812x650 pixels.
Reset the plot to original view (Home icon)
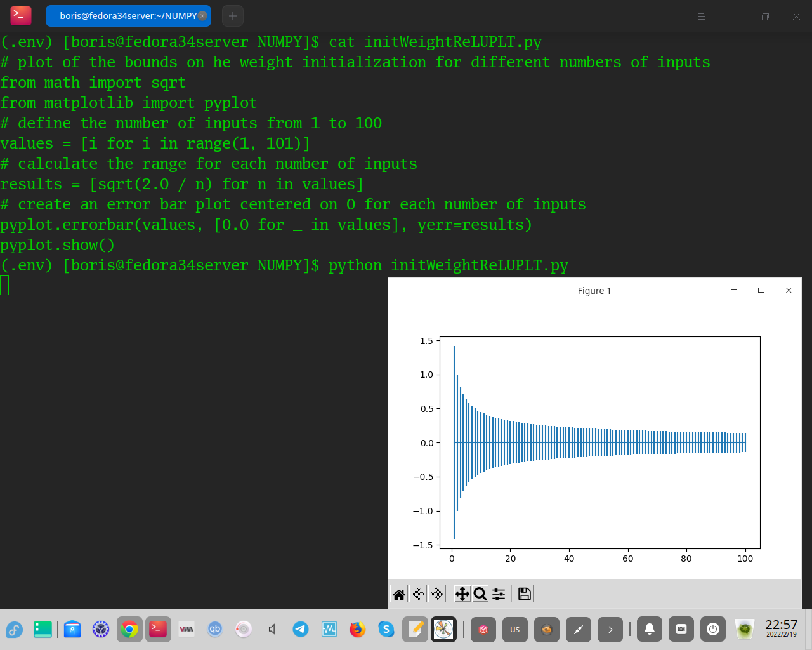pos(399,594)
